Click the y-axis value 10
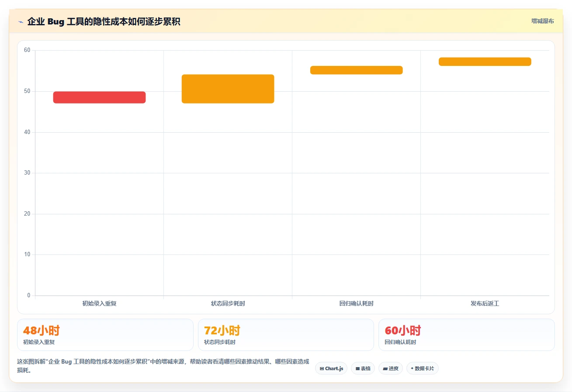The height and width of the screenshot is (392, 572). pyautogui.click(x=27, y=254)
